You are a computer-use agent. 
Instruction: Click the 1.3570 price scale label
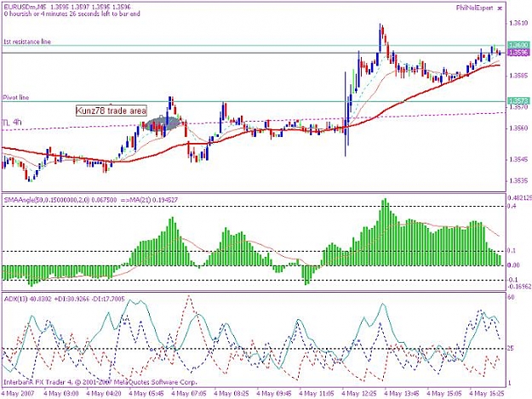tap(518, 107)
